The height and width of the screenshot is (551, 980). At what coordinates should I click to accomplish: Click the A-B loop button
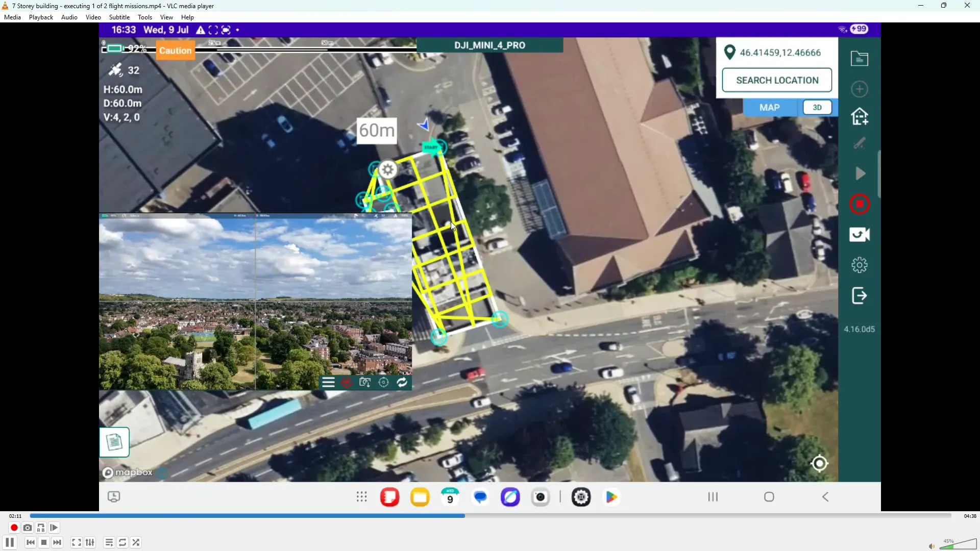pyautogui.click(x=41, y=528)
